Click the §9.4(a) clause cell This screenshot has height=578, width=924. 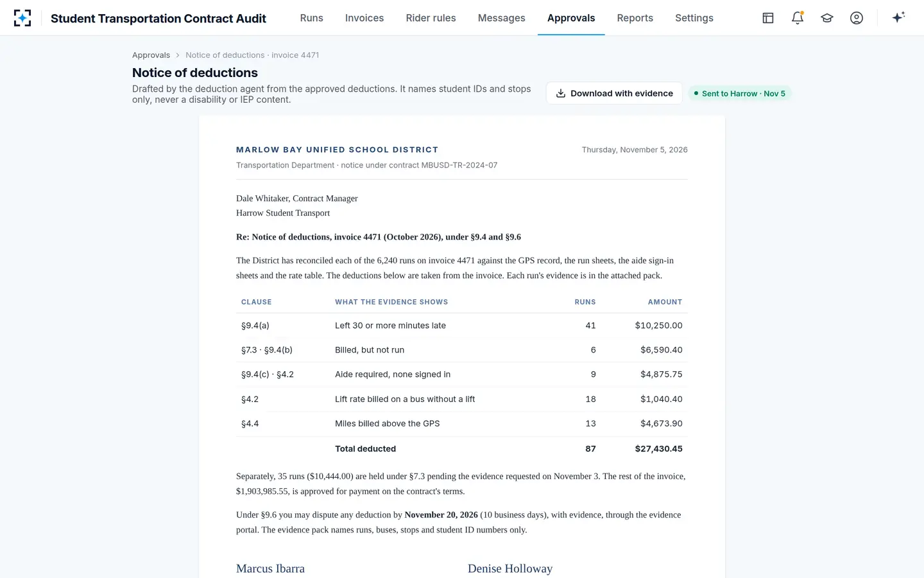(x=255, y=326)
